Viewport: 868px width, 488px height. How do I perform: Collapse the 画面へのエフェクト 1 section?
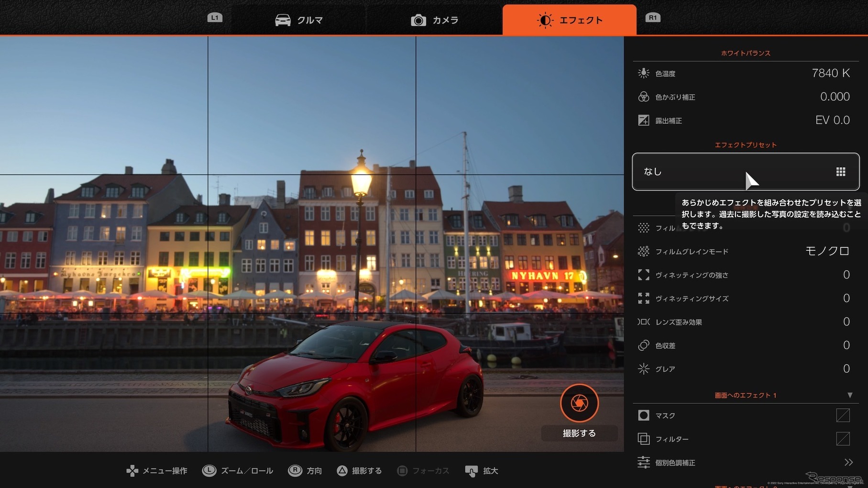850,395
